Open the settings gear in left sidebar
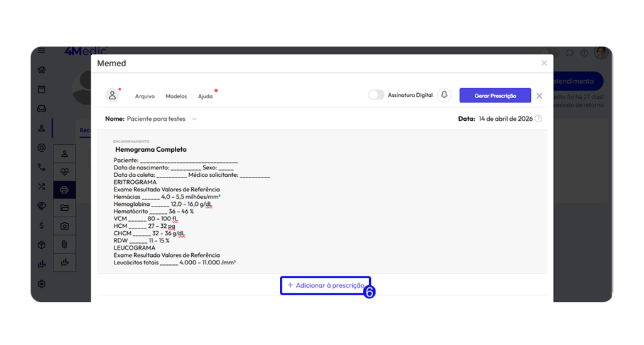The height and width of the screenshot is (345, 644). tap(42, 284)
